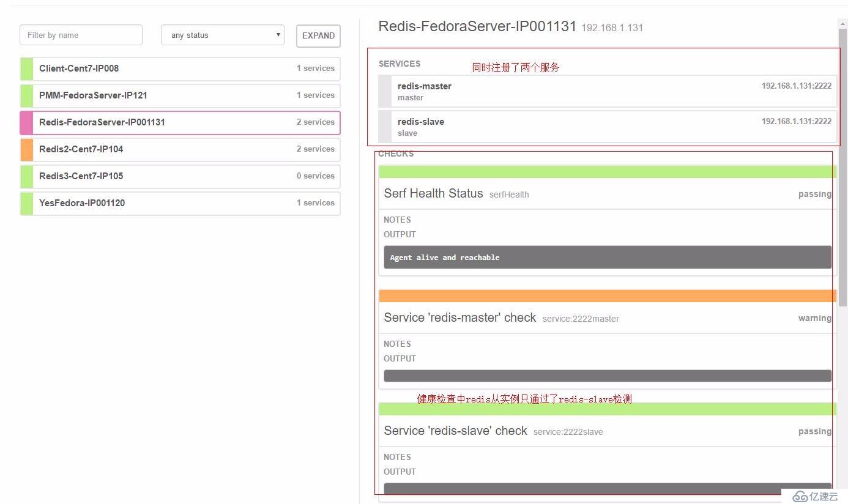
Task: Click the redis-master address 192.168.1.131:2222
Action: tap(797, 86)
